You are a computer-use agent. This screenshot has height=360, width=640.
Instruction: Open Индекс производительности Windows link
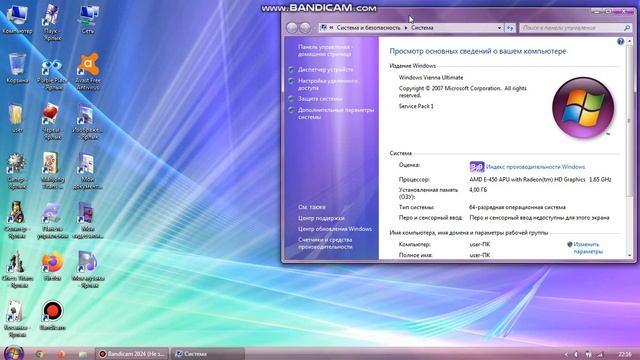point(535,167)
